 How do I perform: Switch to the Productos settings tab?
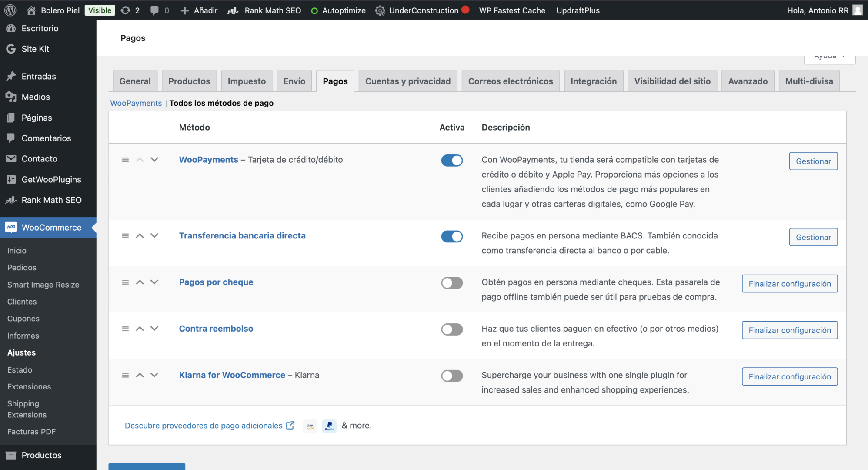(189, 81)
